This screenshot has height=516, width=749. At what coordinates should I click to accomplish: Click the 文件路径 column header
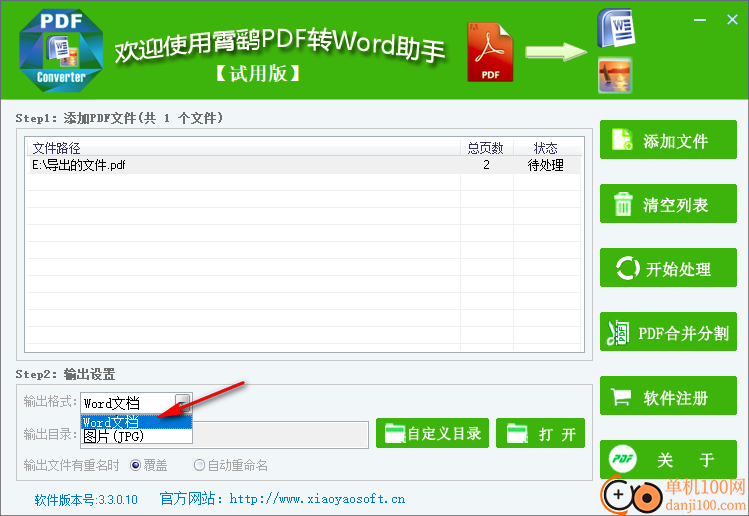pyautogui.click(x=243, y=148)
